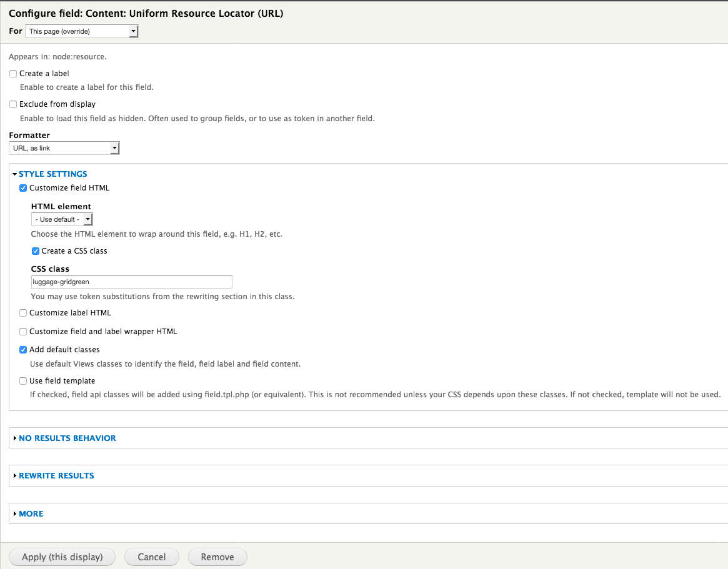The height and width of the screenshot is (569, 728).
Task: Click the CSS class text field
Action: [x=131, y=282]
